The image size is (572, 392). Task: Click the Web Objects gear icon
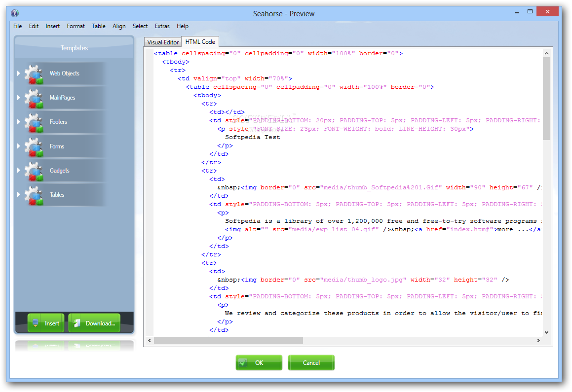[34, 74]
